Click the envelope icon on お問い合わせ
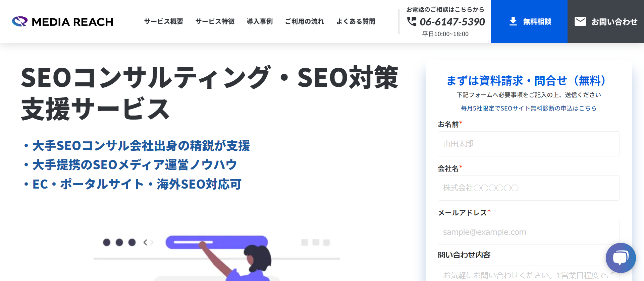644x281 pixels. pos(580,21)
